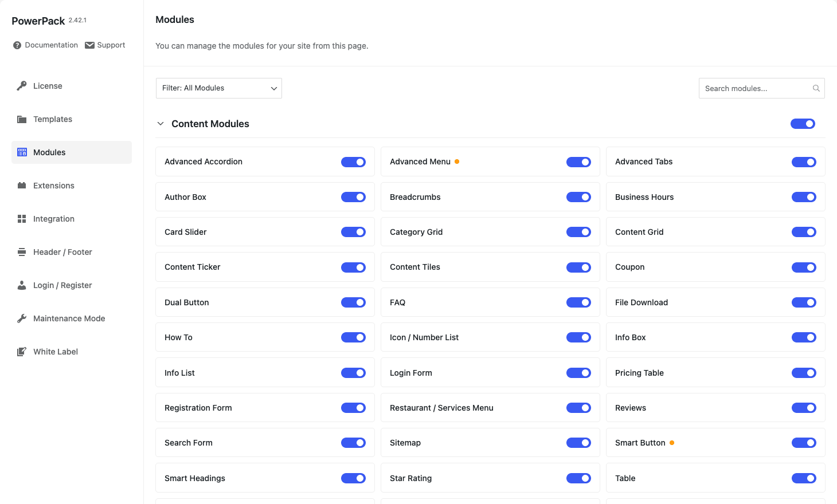Toggle the Card Slider module

pos(353,232)
